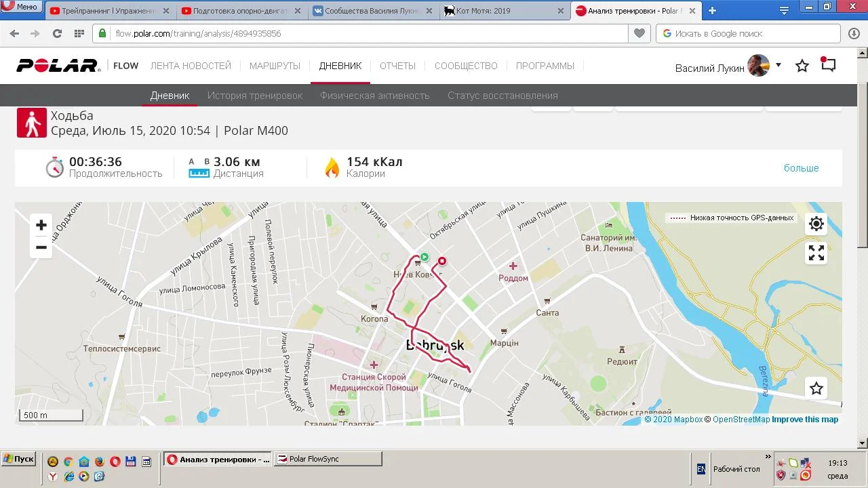The height and width of the screenshot is (488, 868).
Task: Open a new browser tab
Action: click(712, 10)
